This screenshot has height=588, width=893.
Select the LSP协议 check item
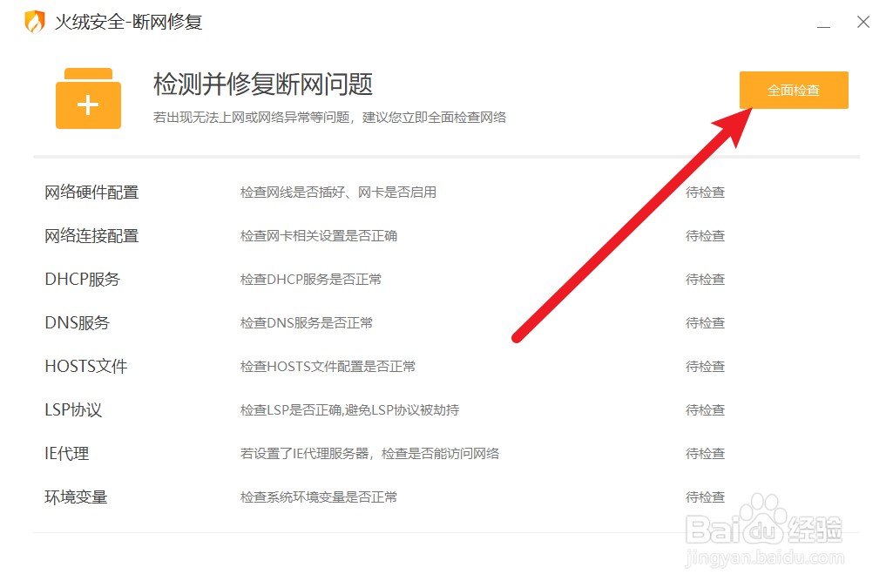[73, 409]
